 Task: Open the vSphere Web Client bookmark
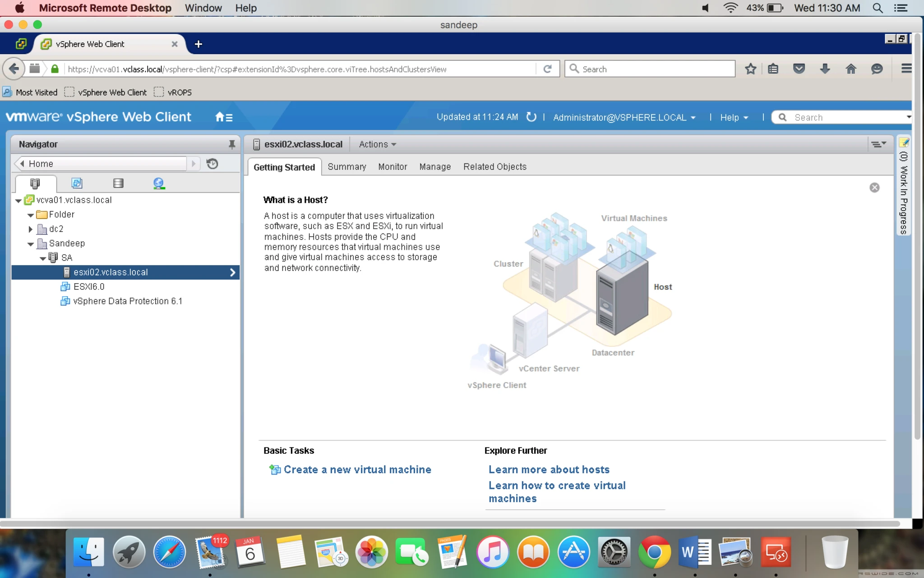pyautogui.click(x=106, y=92)
